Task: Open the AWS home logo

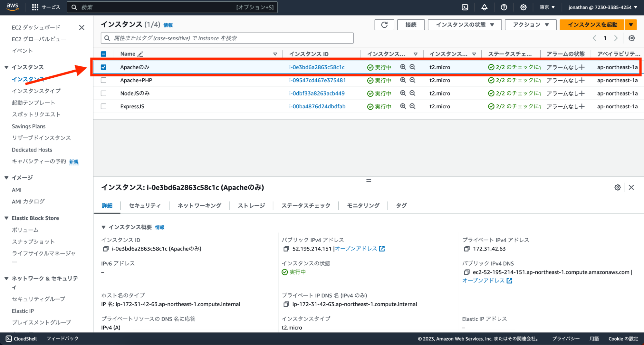Action: click(13, 7)
